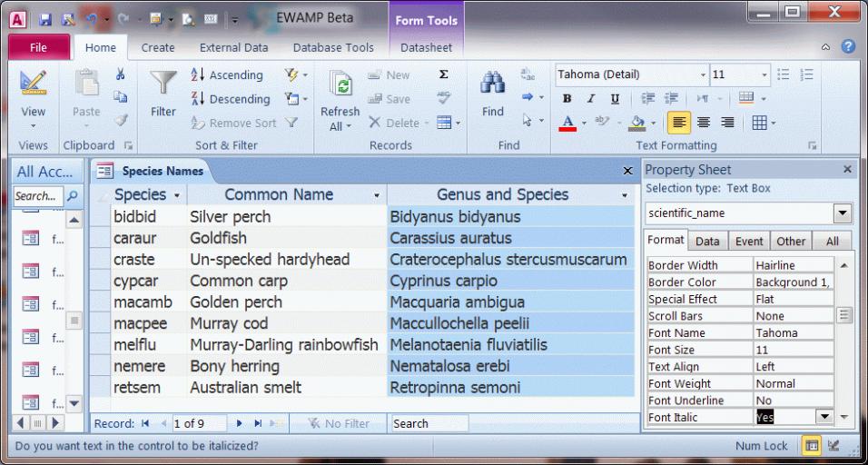Image resolution: width=868 pixels, height=465 pixels.
Task: Open the Other tab in Property Sheet
Action: click(791, 241)
